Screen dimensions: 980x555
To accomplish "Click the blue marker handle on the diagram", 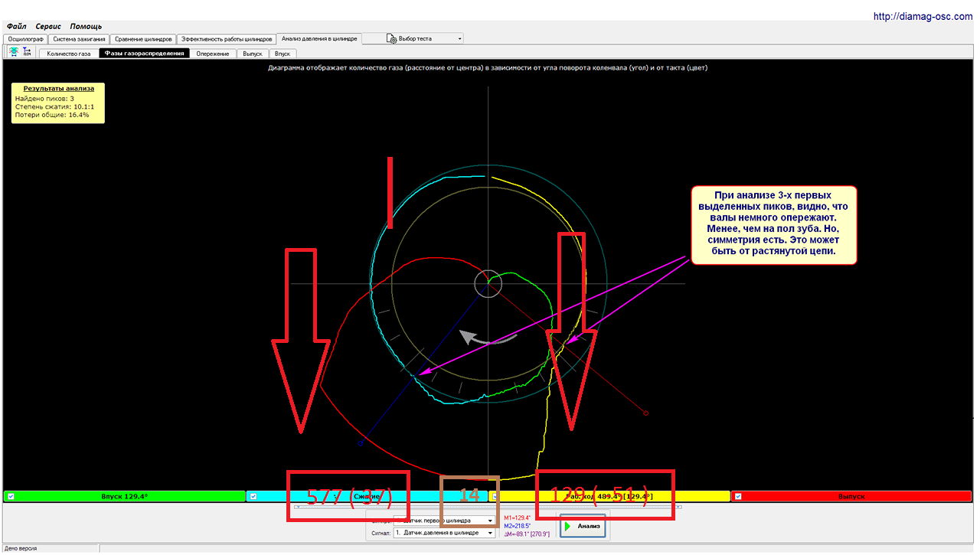I will coord(360,443).
